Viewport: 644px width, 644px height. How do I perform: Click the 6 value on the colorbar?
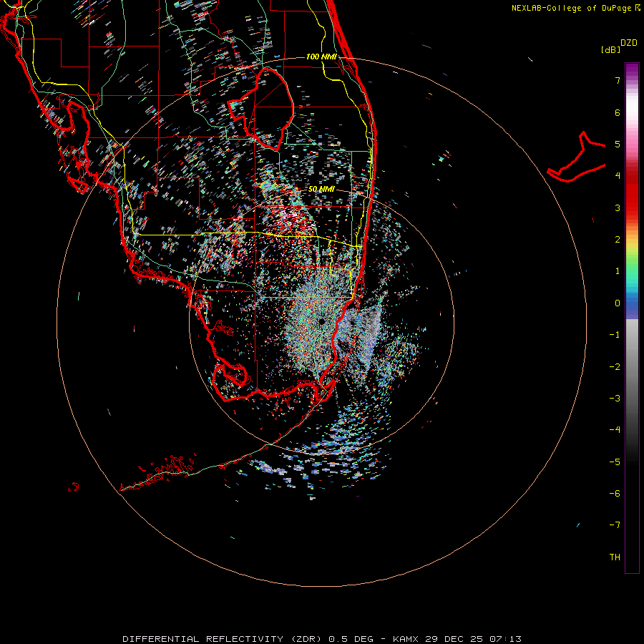(618, 112)
